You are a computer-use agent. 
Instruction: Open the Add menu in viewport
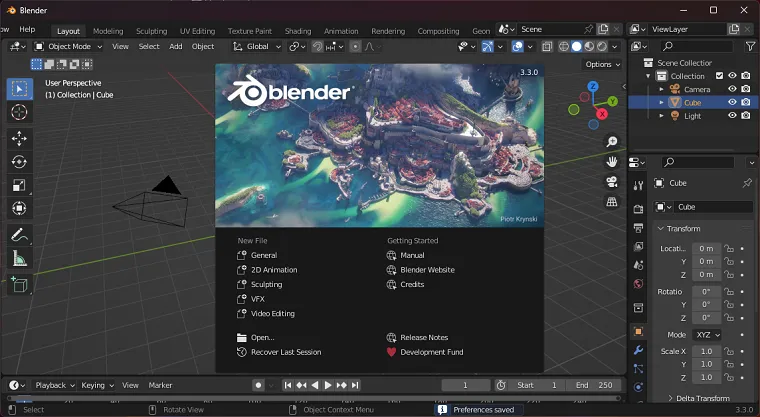click(175, 47)
